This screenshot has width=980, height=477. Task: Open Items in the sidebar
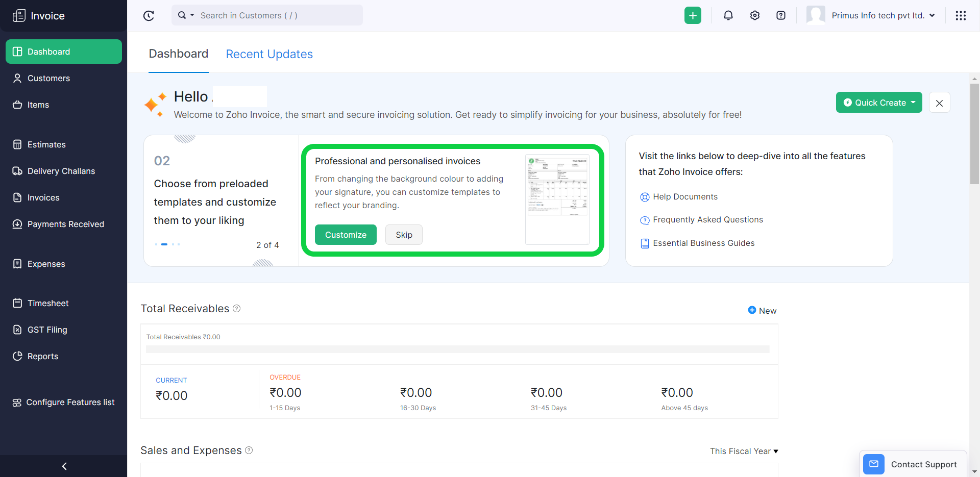tap(64, 105)
